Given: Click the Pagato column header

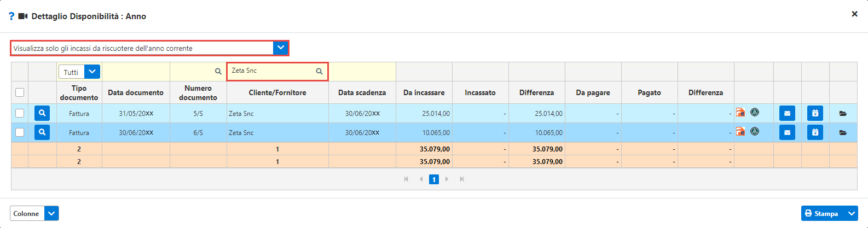Looking at the screenshot, I should (x=649, y=92).
